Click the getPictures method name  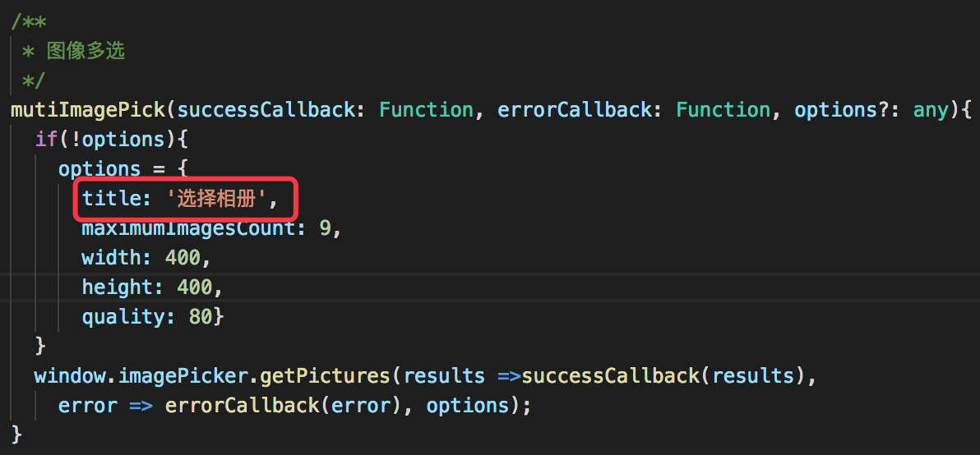(325, 376)
